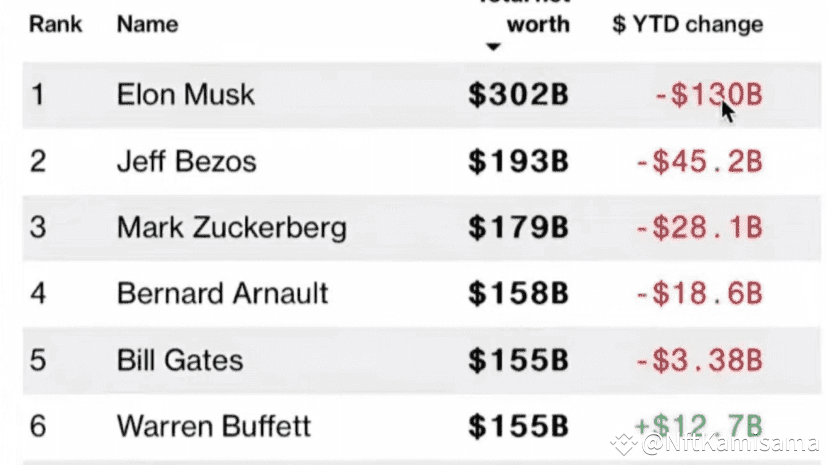Click on Bernard Arnault's name
This screenshot has width=828, height=465.
coord(222,293)
